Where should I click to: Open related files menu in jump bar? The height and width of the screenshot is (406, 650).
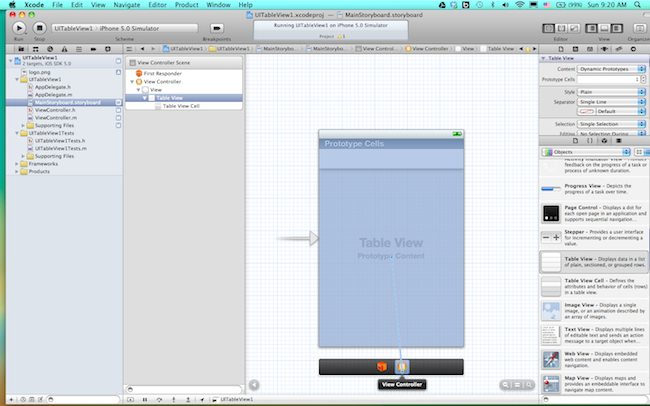[129, 49]
